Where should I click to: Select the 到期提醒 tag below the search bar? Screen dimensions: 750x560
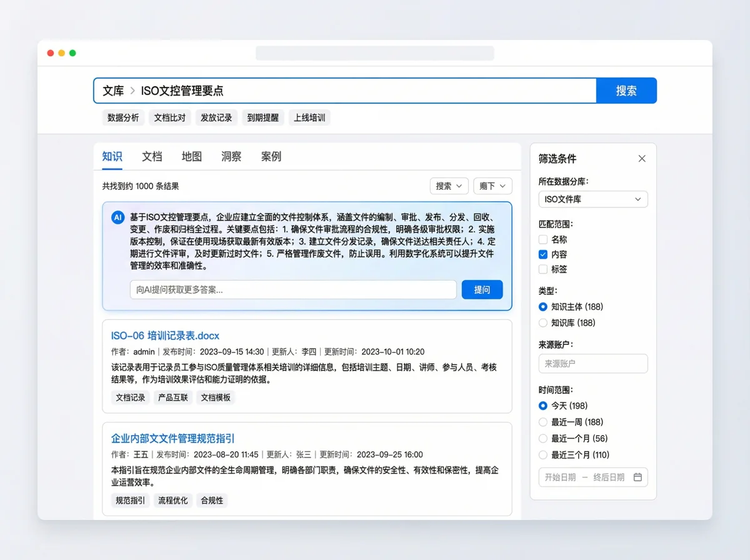click(x=262, y=117)
